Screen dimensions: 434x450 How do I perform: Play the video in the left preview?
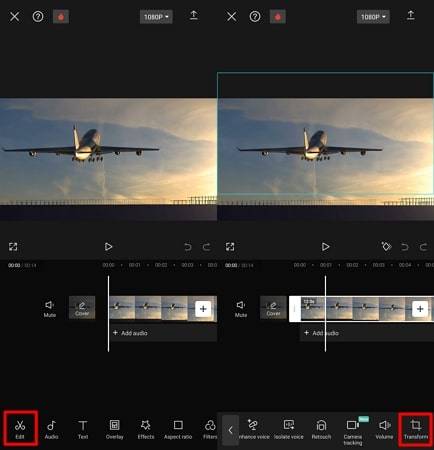coord(108,247)
